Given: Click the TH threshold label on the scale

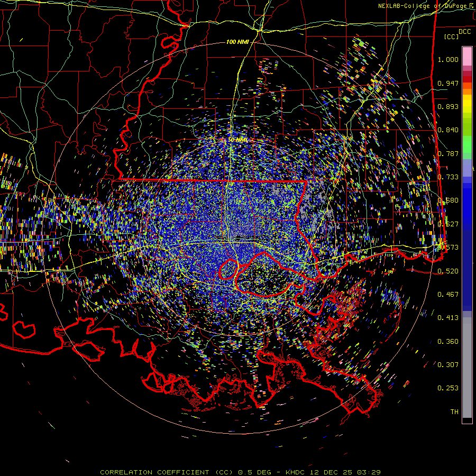Looking at the screenshot, I should [x=454, y=411].
